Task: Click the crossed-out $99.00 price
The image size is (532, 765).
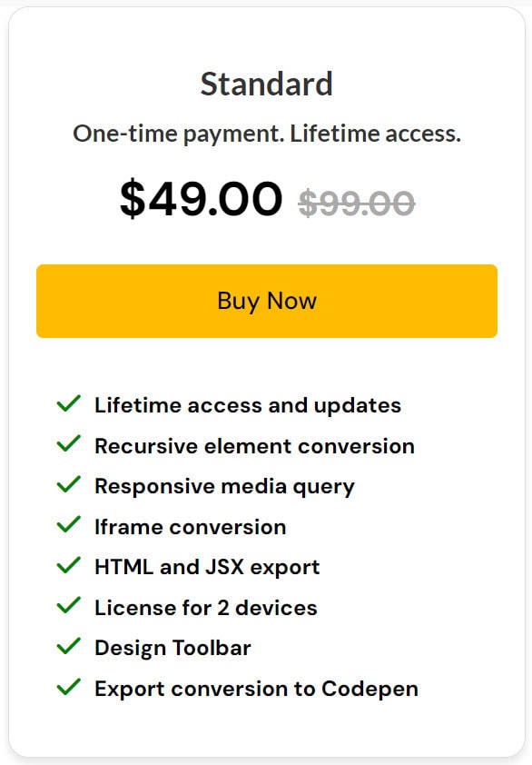Action: 357,203
